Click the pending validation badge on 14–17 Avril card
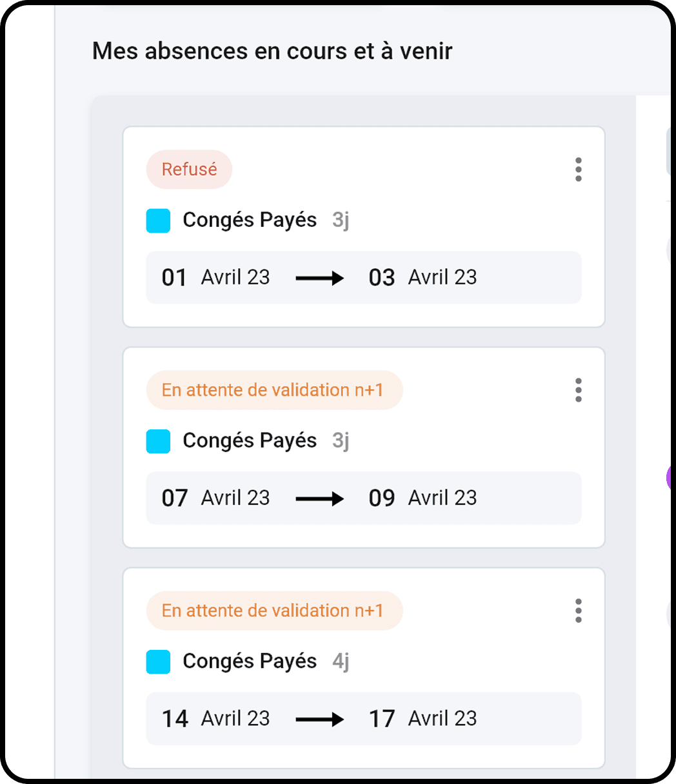The height and width of the screenshot is (784, 676). click(x=273, y=611)
